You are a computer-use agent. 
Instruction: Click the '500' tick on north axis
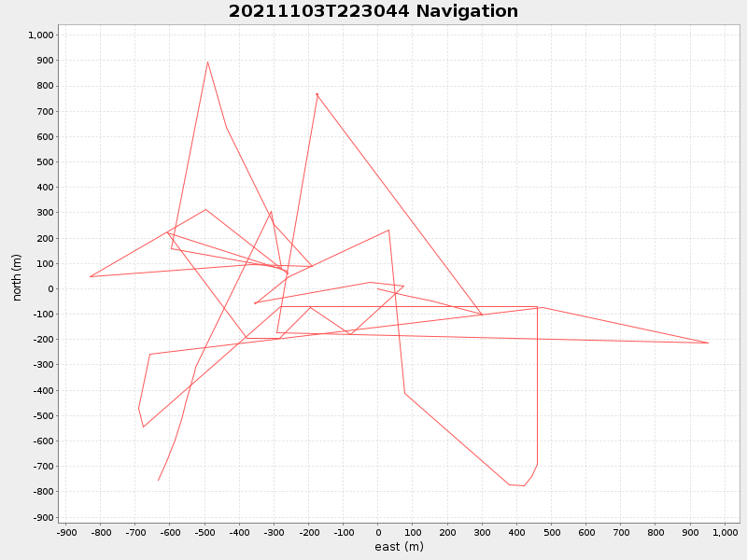coord(46,162)
